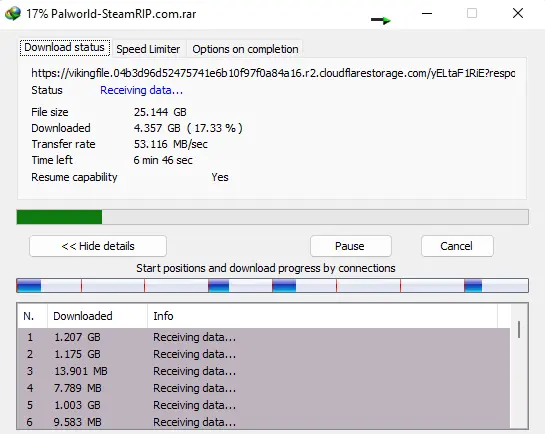
Task: Select the vikingfile download URL text
Action: [x=273, y=73]
